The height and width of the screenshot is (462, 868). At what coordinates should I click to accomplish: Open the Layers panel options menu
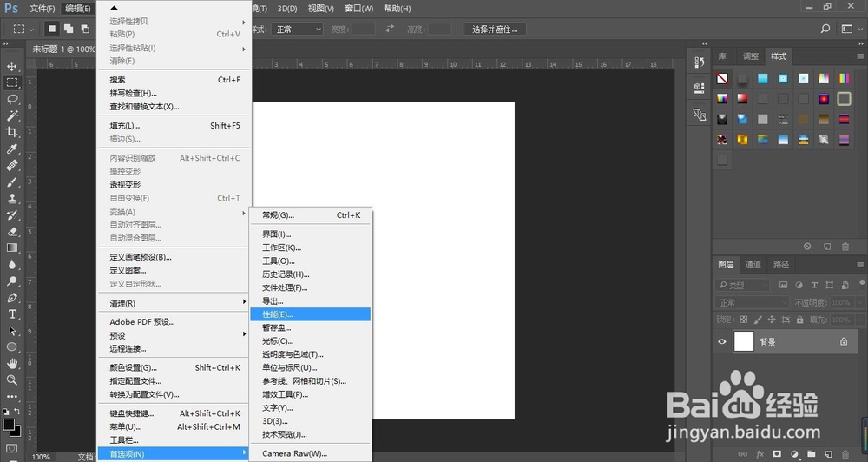pos(860,265)
